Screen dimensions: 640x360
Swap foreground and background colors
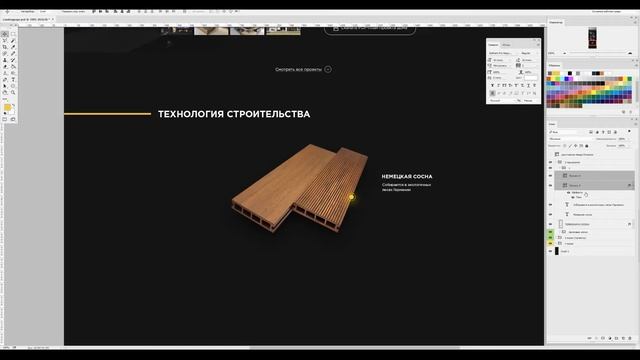(x=13, y=105)
